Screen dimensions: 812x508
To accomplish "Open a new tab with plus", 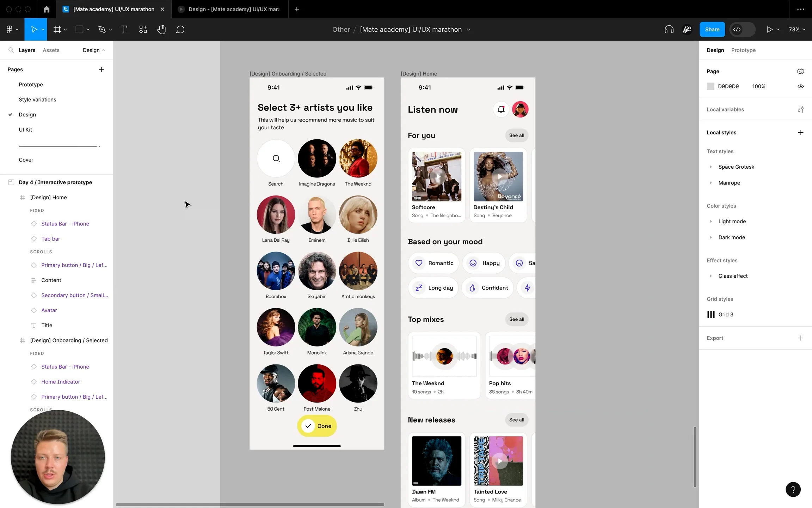I will [x=297, y=9].
